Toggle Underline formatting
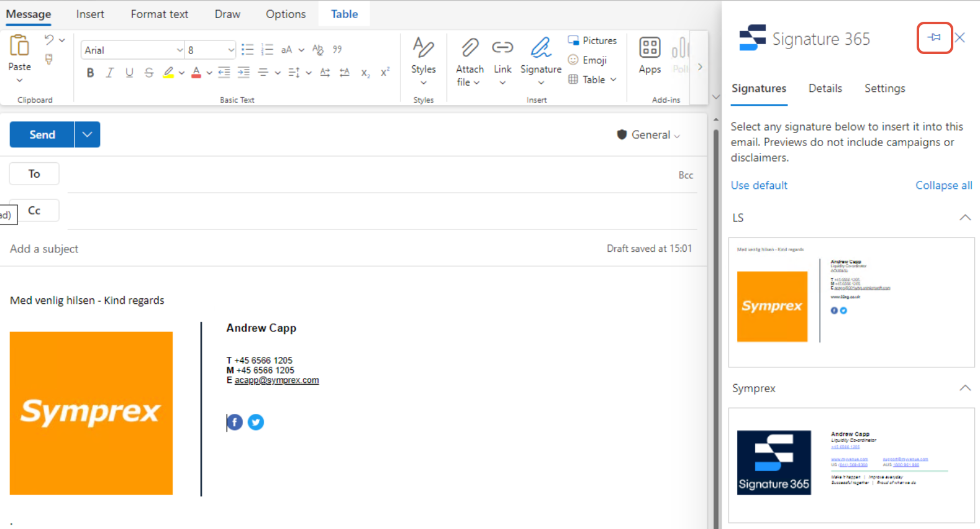This screenshot has width=980, height=529. coord(129,73)
